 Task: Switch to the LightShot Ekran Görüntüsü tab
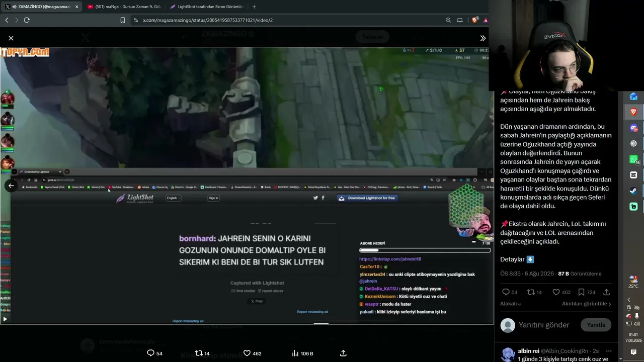click(x=206, y=7)
